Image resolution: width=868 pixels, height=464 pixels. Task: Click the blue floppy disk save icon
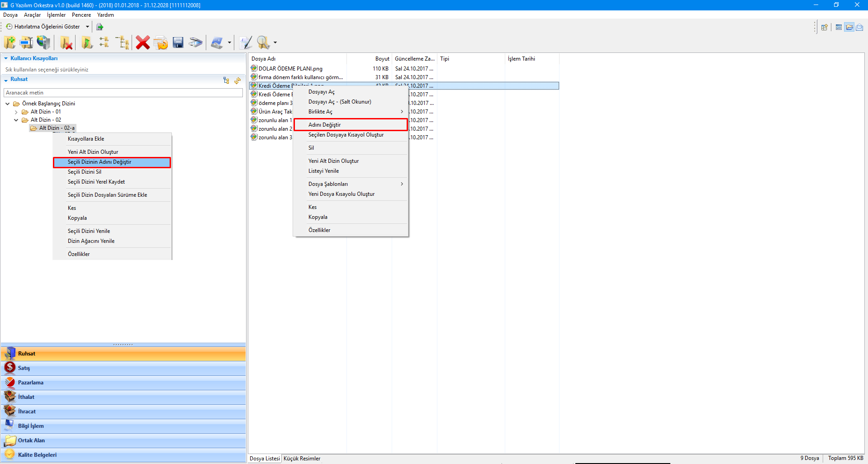pyautogui.click(x=178, y=43)
